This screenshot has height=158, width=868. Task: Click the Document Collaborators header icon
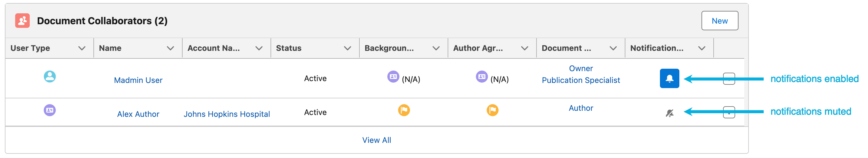click(22, 21)
